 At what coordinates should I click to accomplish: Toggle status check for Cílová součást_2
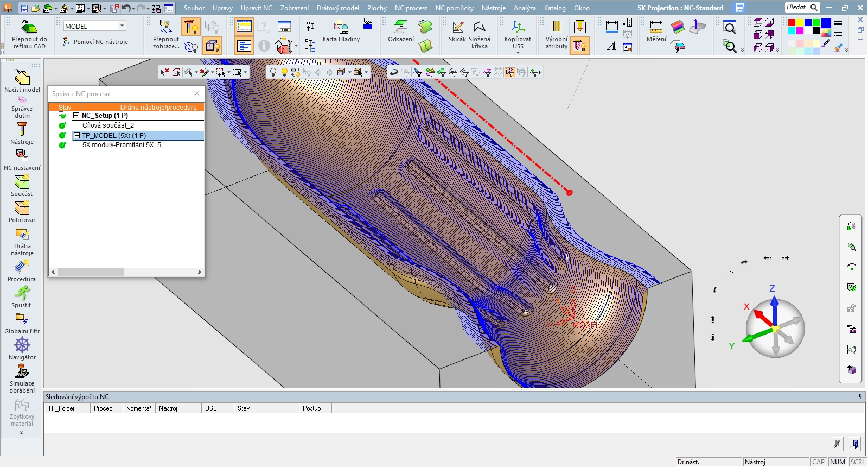(62, 125)
